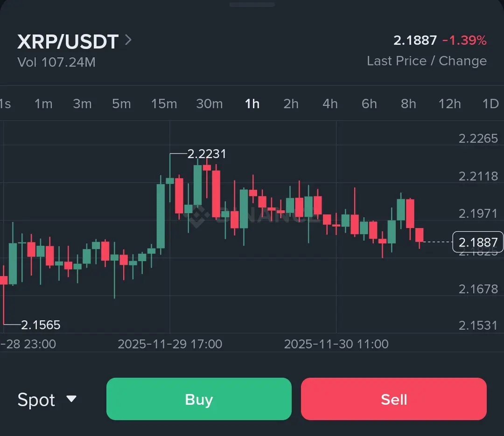504x436 pixels.
Task: Click the current price label 2.1887
Action: click(x=478, y=242)
